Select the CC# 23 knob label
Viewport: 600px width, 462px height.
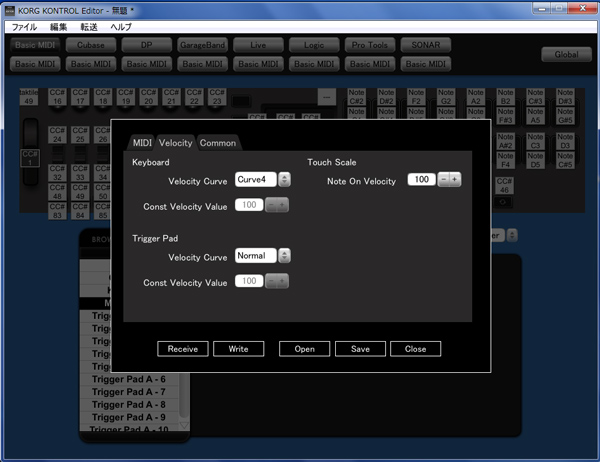(217, 97)
